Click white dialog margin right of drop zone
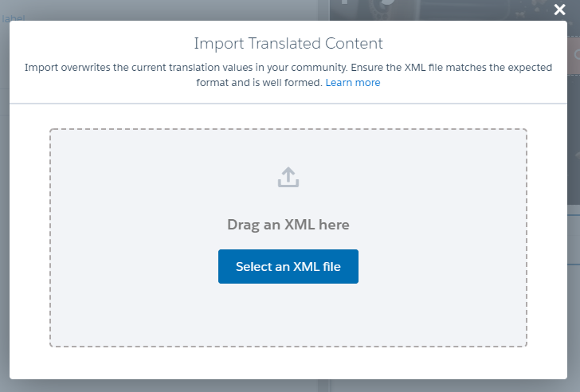This screenshot has width=580, height=392. (547, 239)
